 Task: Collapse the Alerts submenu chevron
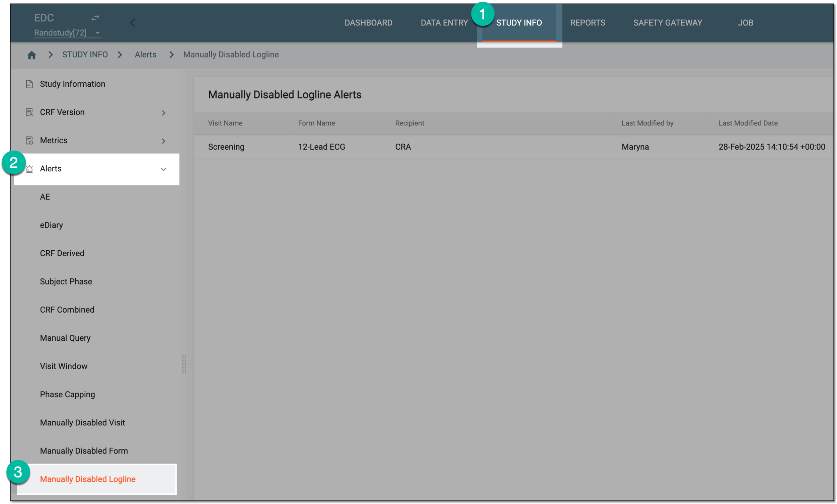tap(163, 169)
